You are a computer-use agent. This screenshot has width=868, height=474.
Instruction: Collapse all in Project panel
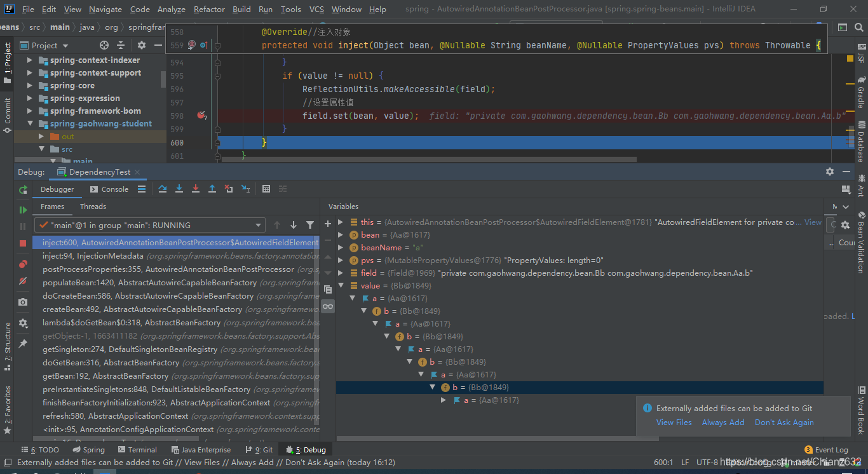[x=121, y=45]
